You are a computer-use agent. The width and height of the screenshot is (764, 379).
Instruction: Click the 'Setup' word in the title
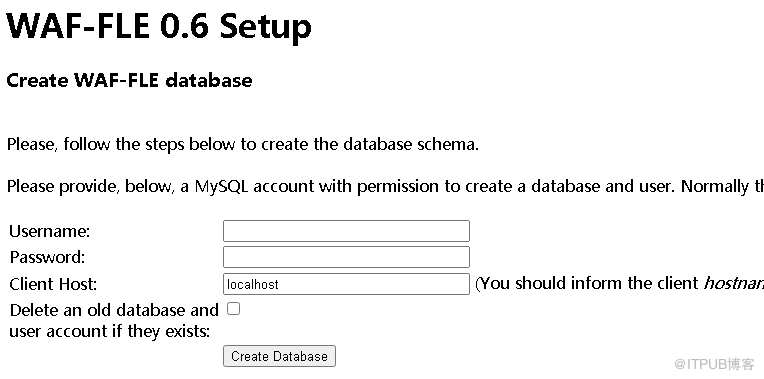pyautogui.click(x=266, y=27)
